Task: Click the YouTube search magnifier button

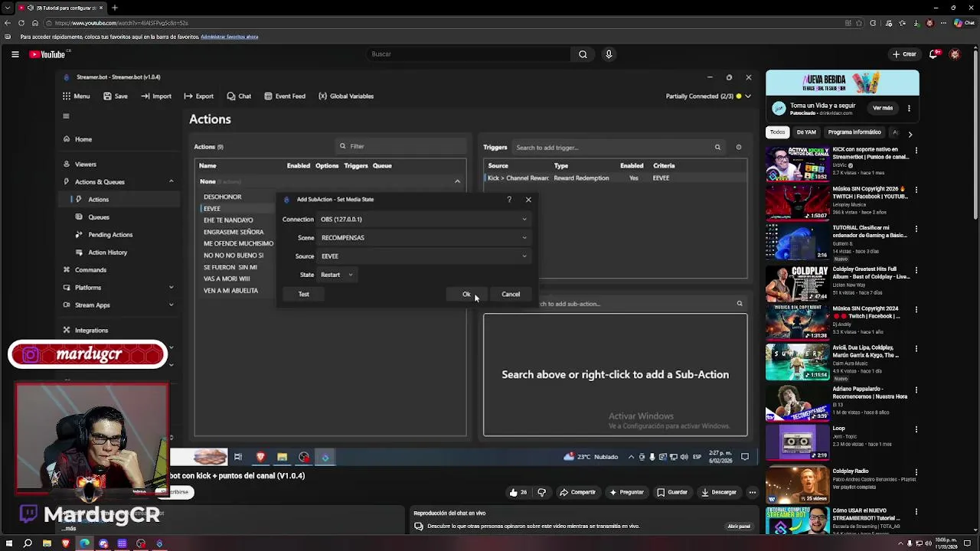Action: [x=583, y=54]
